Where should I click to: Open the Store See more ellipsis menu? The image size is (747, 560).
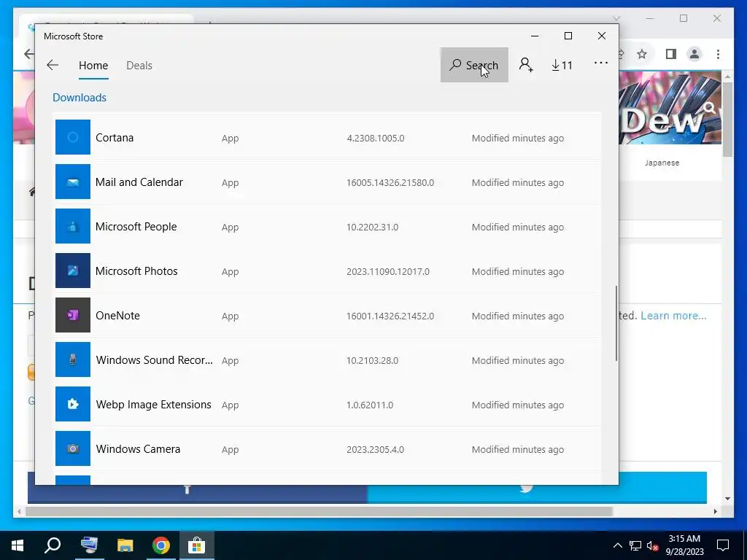(x=601, y=63)
